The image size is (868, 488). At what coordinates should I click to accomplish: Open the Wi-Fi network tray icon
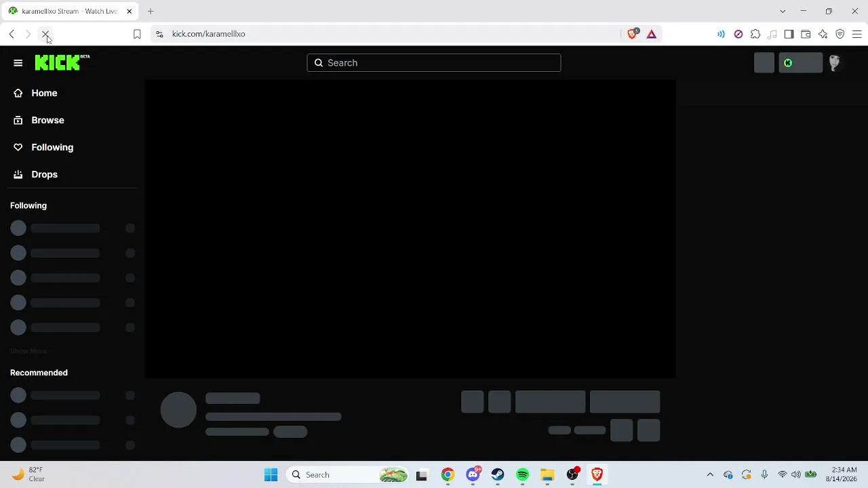click(783, 475)
